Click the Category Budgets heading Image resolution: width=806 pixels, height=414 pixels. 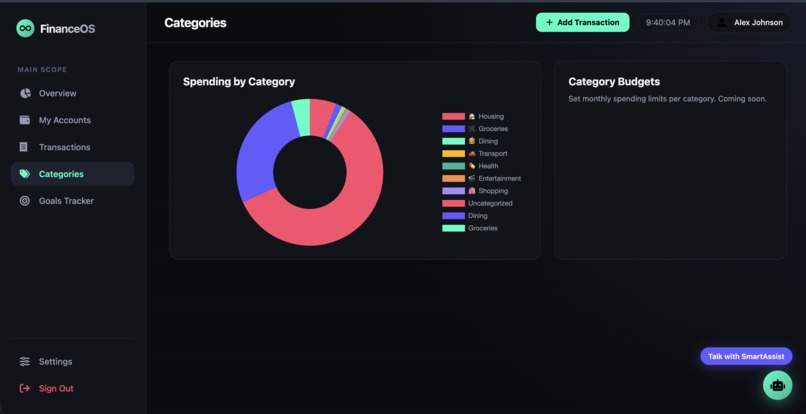pos(614,82)
